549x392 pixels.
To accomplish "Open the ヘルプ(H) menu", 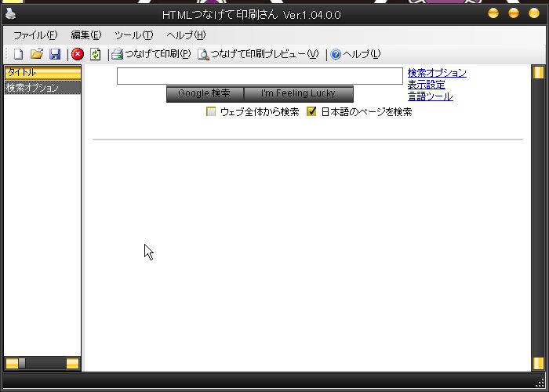I will point(186,35).
